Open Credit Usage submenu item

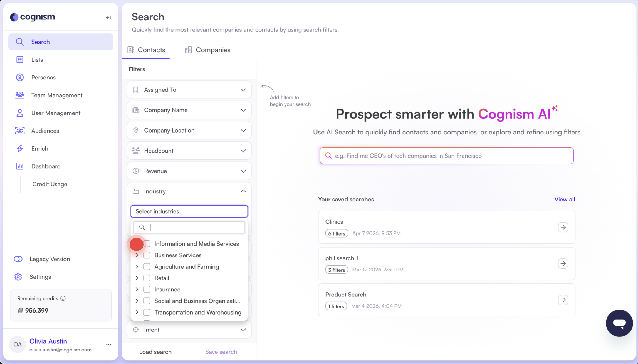point(50,184)
